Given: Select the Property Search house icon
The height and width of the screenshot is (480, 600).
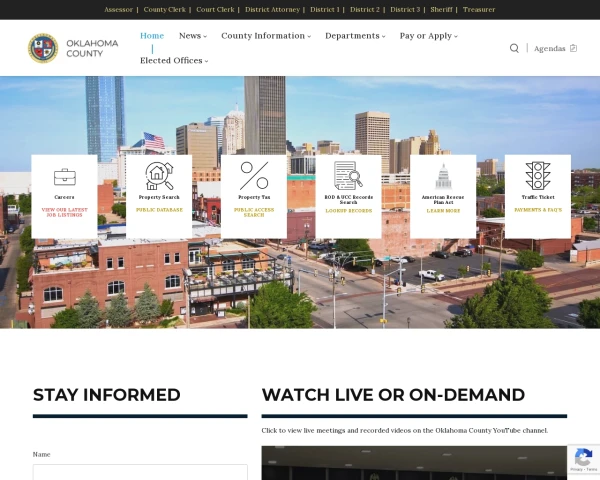Looking at the screenshot, I should click(x=159, y=176).
